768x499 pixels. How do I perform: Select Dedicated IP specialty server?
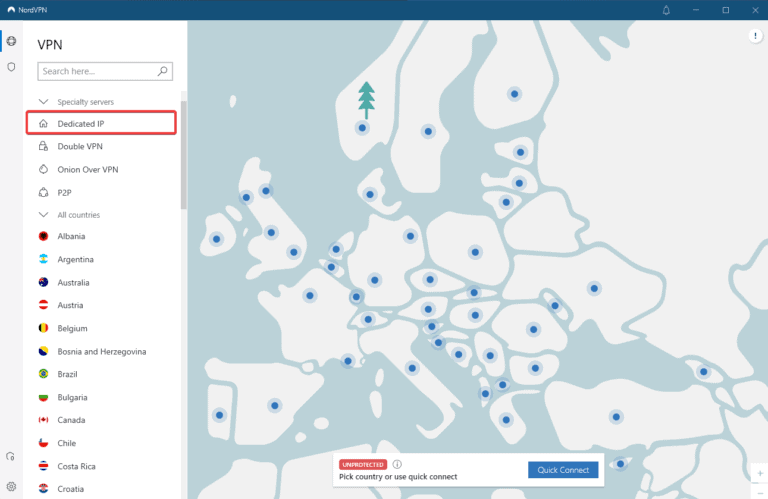(x=80, y=123)
